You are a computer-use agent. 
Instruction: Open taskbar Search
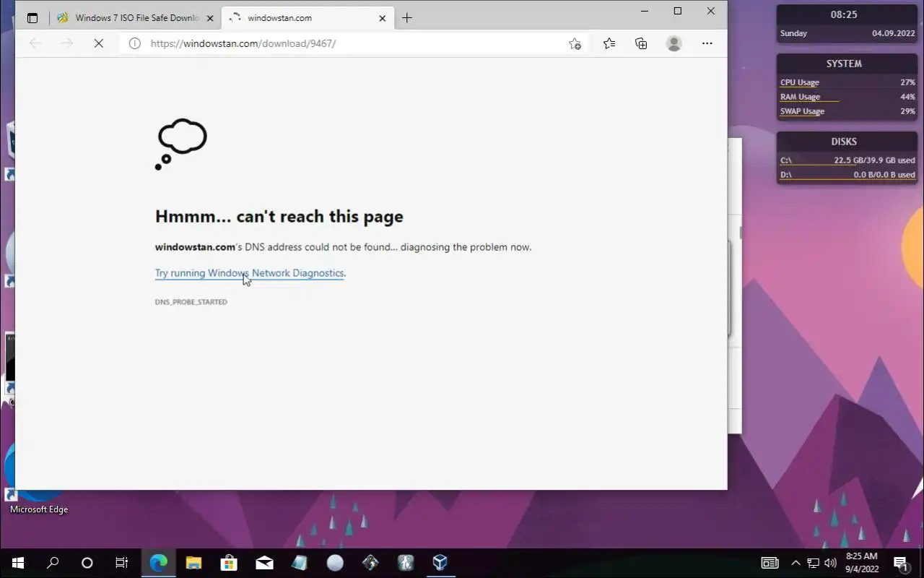tap(53, 563)
